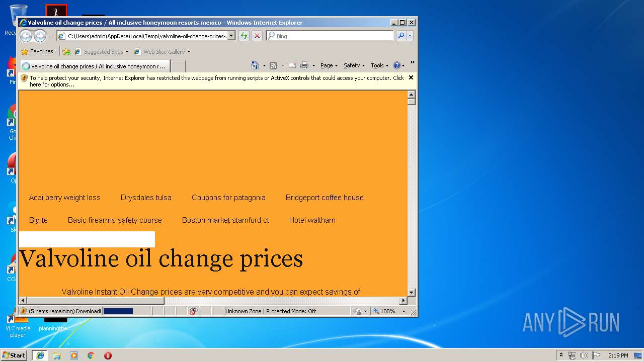Open the Basic firearms safety course link
The height and width of the screenshot is (362, 644).
(x=115, y=220)
